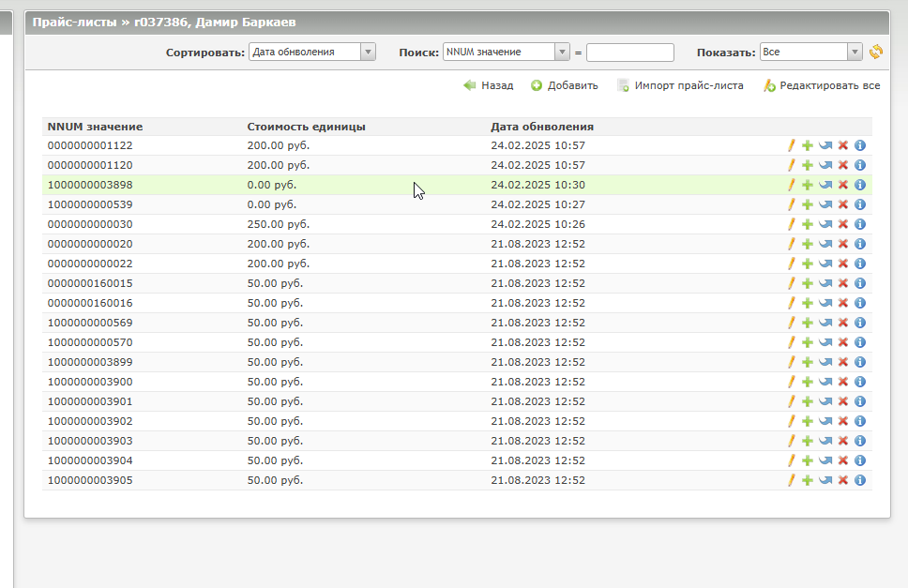Focus the search value input field

point(630,53)
